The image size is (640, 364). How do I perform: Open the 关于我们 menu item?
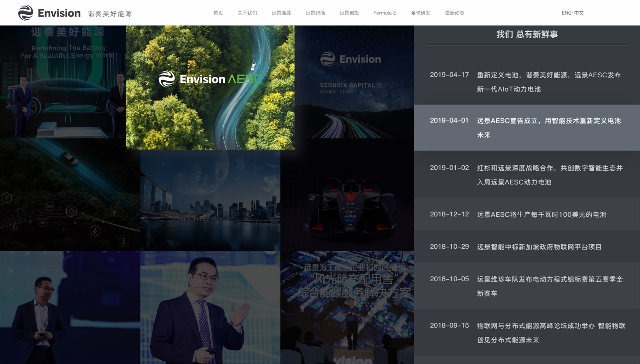point(247,13)
